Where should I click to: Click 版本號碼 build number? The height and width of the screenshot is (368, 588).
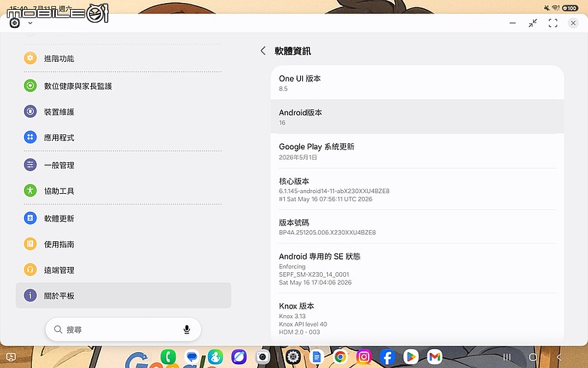[x=417, y=226]
